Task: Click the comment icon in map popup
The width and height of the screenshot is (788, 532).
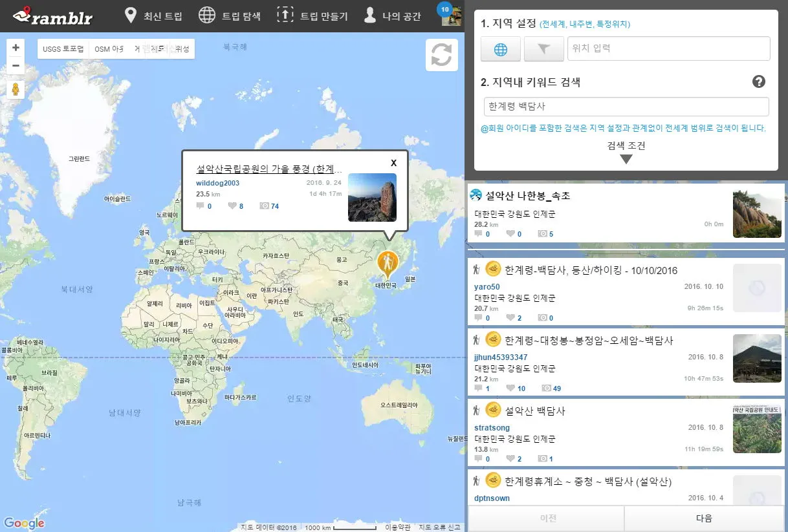Action: pyautogui.click(x=200, y=206)
